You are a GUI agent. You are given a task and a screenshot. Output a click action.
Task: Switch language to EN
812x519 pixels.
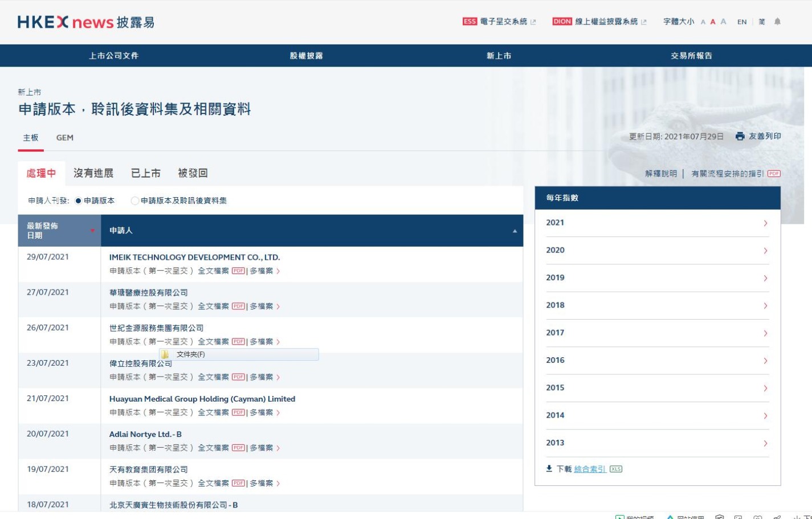(741, 22)
